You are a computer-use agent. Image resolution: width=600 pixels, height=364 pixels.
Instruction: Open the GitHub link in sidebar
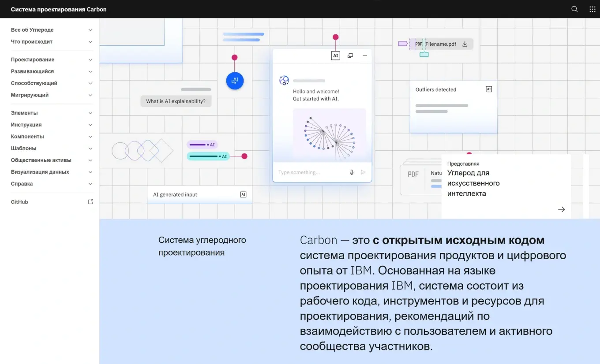point(19,202)
